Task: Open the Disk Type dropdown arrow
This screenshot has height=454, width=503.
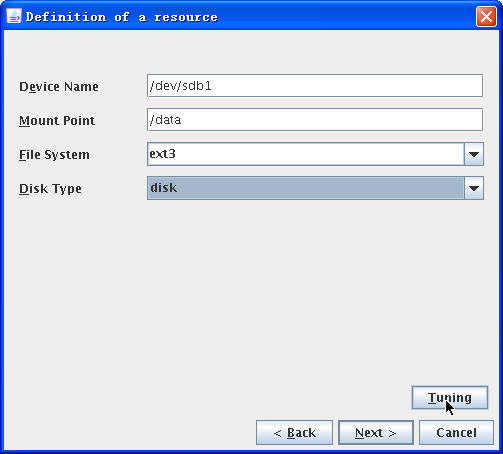Action: (474, 188)
